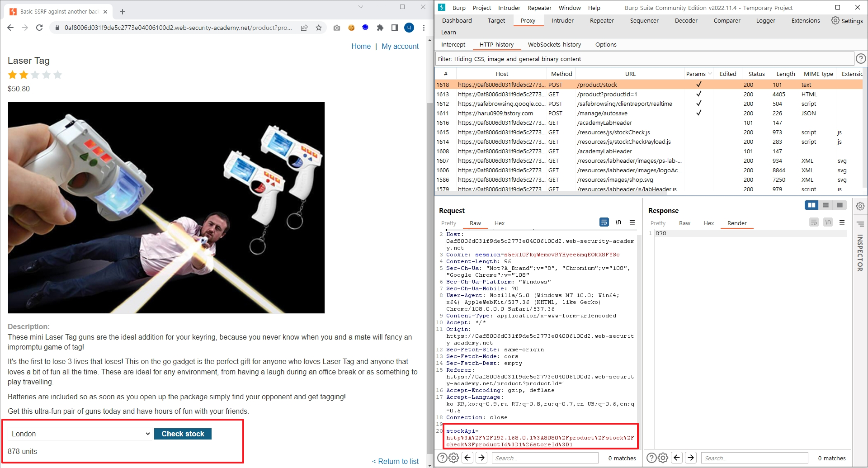868x468 pixels.
Task: Switch to Decoder tab
Action: tap(686, 20)
